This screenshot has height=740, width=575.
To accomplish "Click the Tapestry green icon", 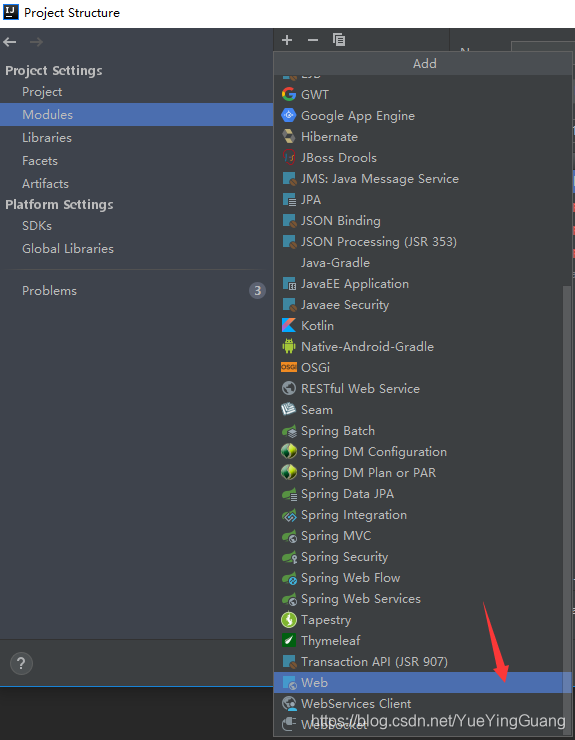I will 288,619.
